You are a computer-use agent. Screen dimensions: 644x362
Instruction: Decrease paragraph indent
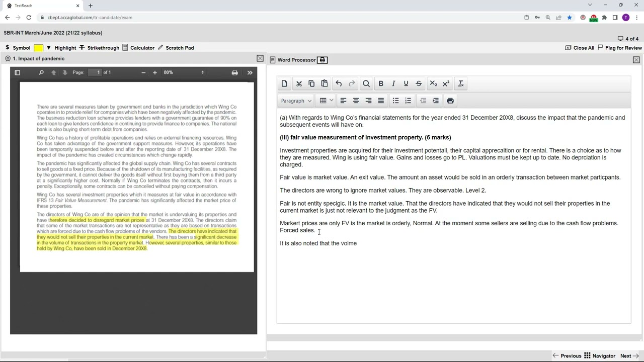pos(423,101)
